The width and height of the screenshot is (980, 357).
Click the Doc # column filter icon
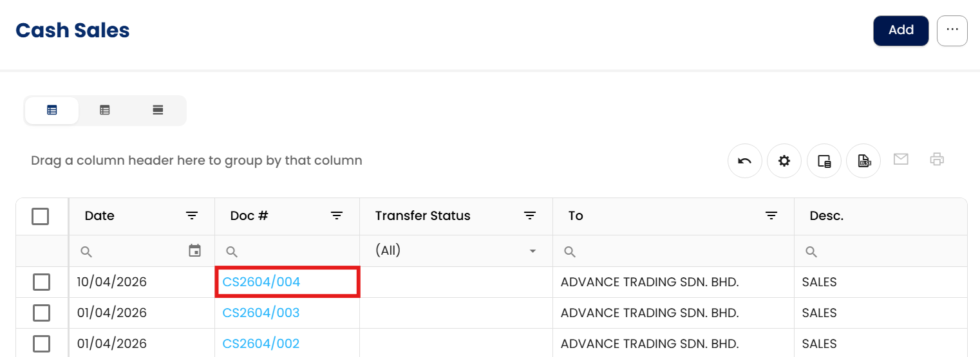(337, 215)
